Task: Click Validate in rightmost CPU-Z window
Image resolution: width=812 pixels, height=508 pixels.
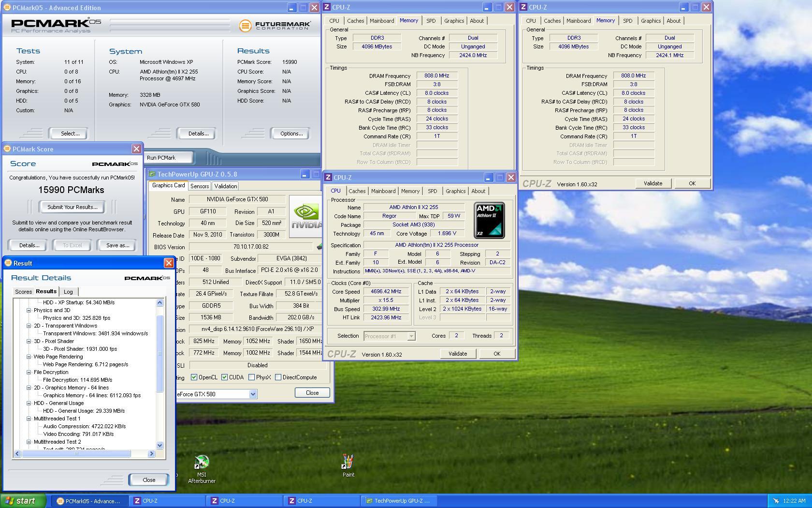Action: (652, 183)
